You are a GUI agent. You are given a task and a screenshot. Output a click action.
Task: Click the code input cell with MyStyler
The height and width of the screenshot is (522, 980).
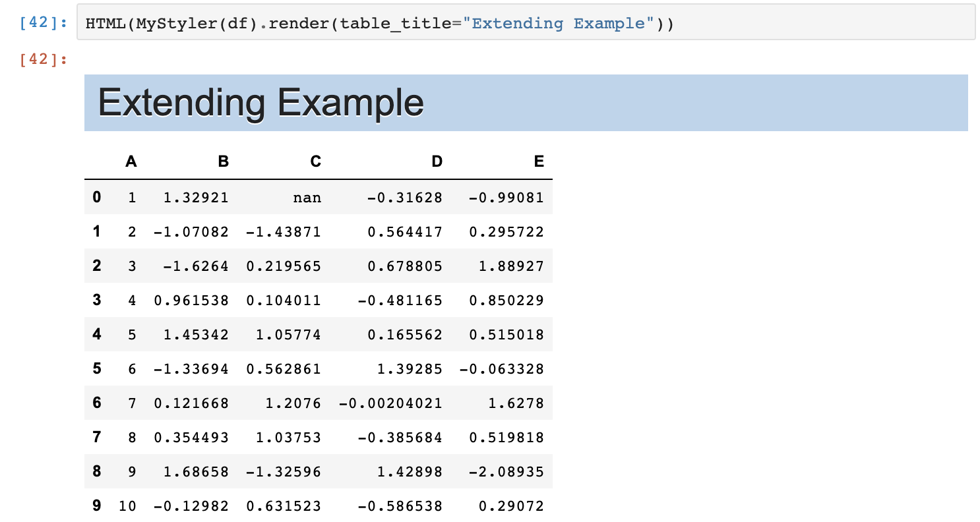tap(526, 24)
